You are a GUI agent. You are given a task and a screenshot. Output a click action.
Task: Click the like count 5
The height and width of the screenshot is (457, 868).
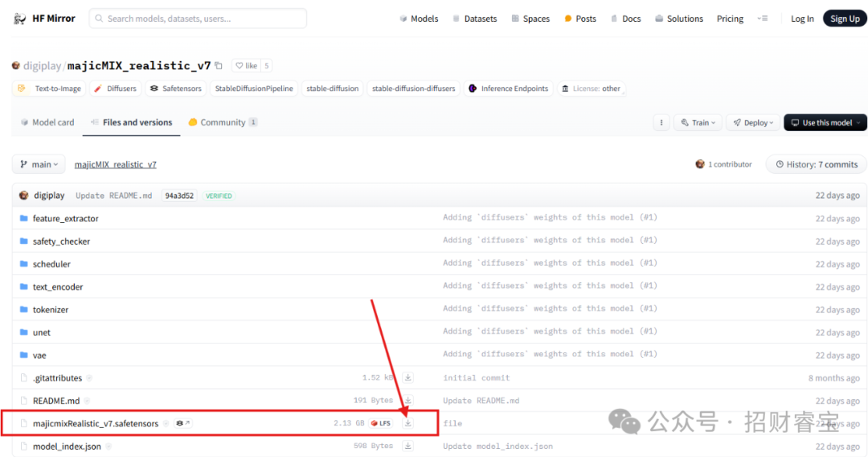tap(266, 65)
